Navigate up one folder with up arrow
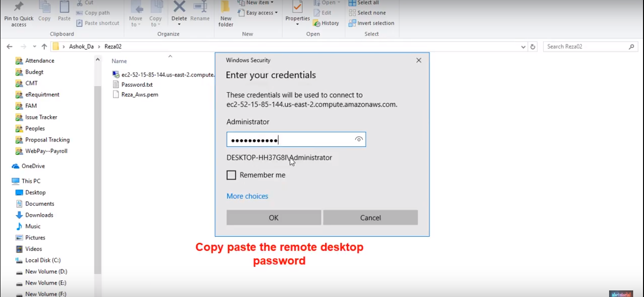Image resolution: width=644 pixels, height=297 pixels. pos(44,47)
